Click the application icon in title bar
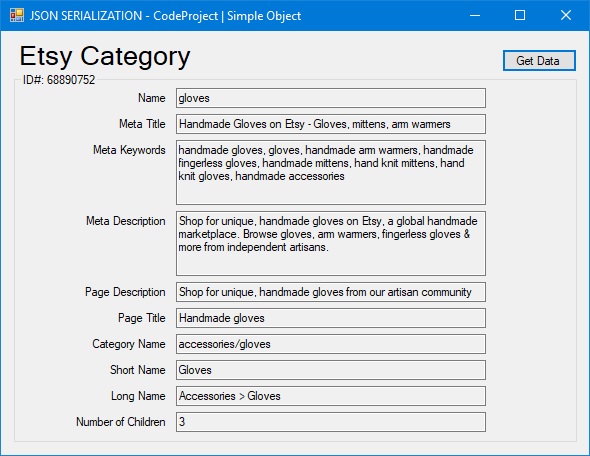590x456 pixels. tap(17, 15)
